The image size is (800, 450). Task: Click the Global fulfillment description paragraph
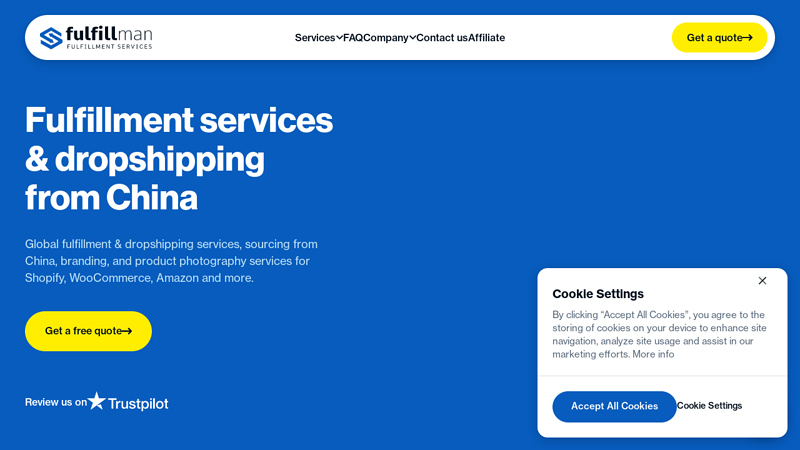(x=171, y=261)
